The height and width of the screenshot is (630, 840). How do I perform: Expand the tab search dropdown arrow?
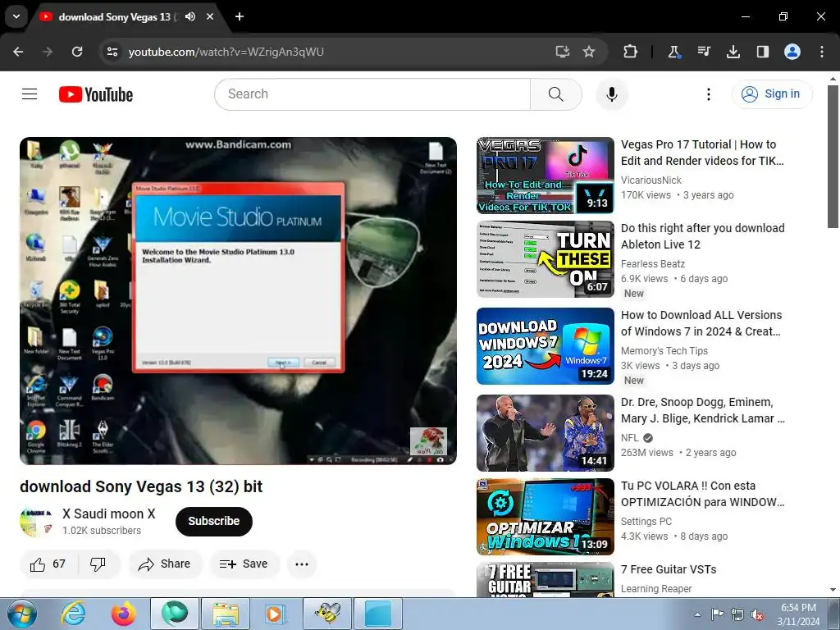(x=16, y=16)
